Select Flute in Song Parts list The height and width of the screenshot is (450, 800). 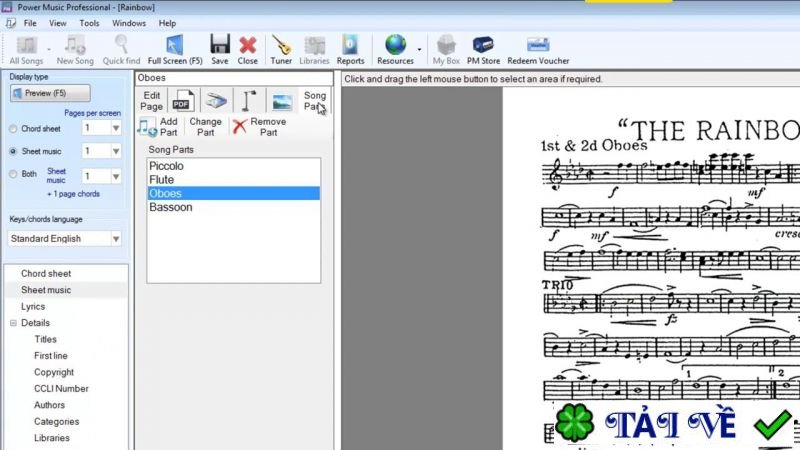[x=234, y=180]
